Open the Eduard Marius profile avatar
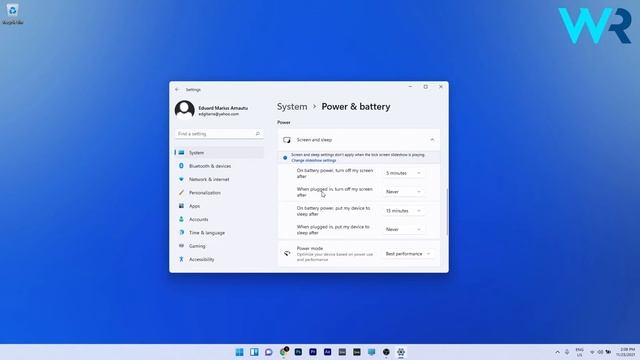This screenshot has height=360, width=640. click(x=184, y=110)
